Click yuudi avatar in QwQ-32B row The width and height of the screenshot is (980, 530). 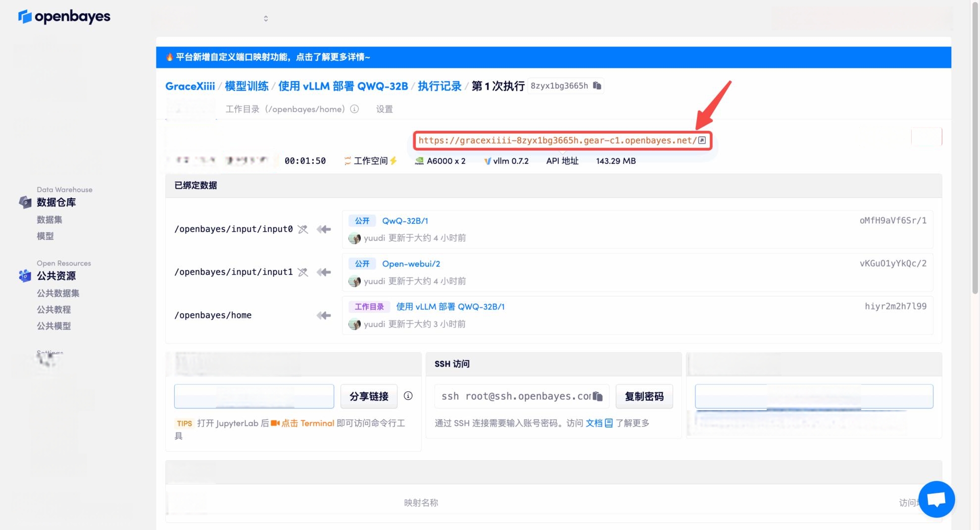(x=354, y=238)
